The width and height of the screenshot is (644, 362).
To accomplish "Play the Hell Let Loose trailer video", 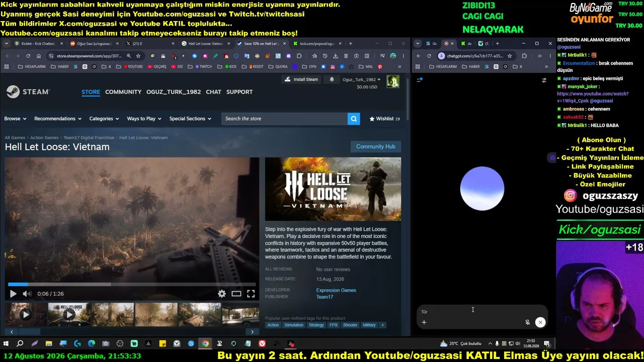I will [13, 294].
